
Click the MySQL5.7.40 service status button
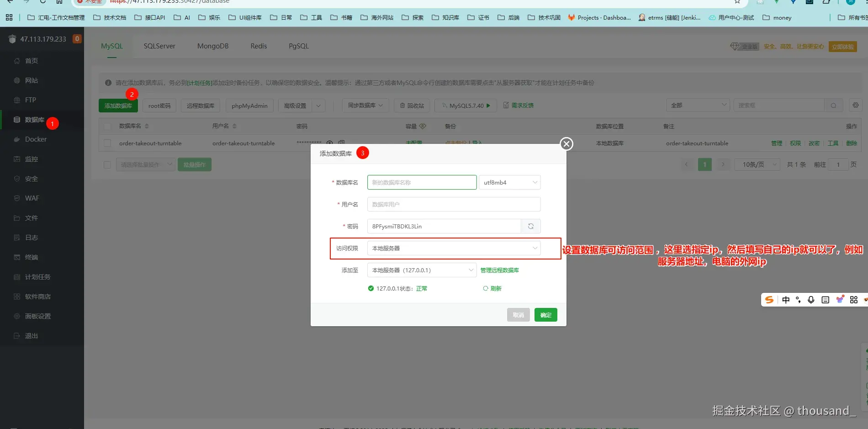(466, 106)
